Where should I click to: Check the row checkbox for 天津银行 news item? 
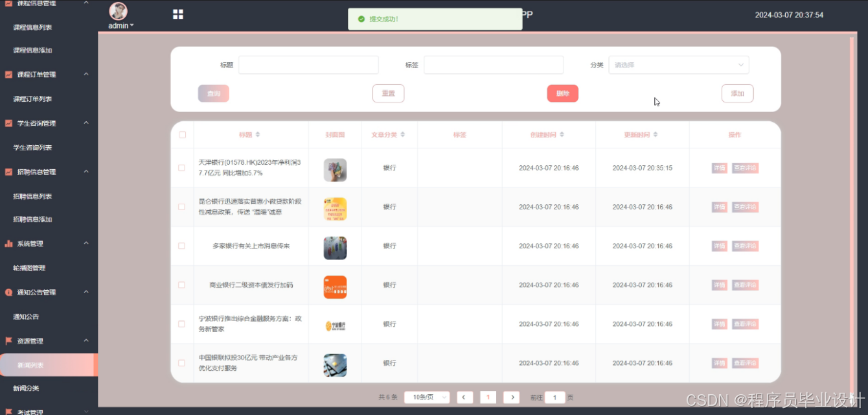click(x=182, y=167)
